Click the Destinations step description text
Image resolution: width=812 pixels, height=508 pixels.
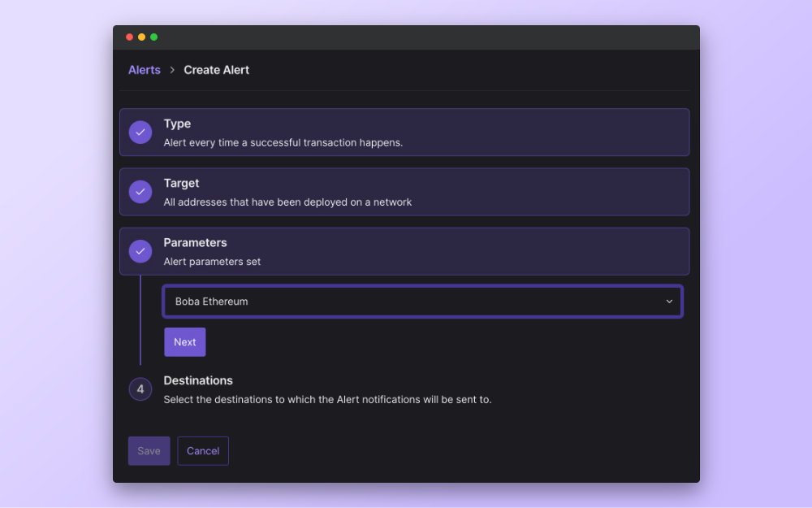(327, 400)
